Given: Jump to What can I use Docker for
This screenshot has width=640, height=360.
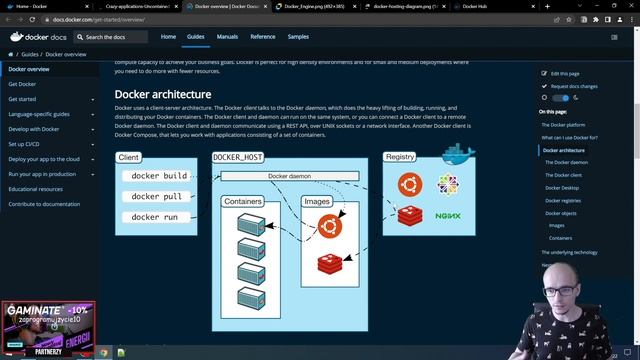Looking at the screenshot, I should 569,138.
